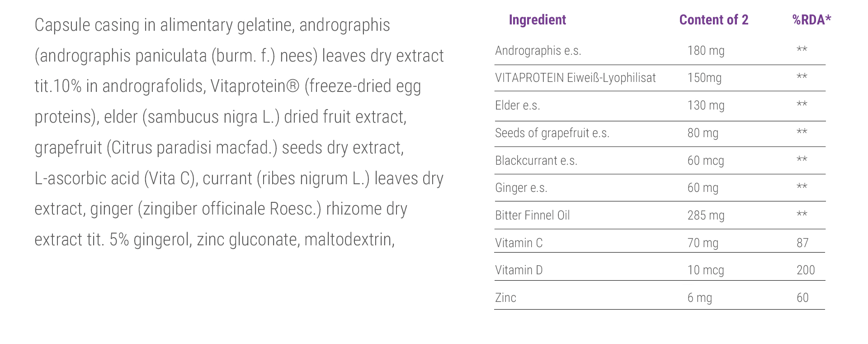Click Seeds of grapefruit e.s. entry
This screenshot has height=344, width=868.
552,133
